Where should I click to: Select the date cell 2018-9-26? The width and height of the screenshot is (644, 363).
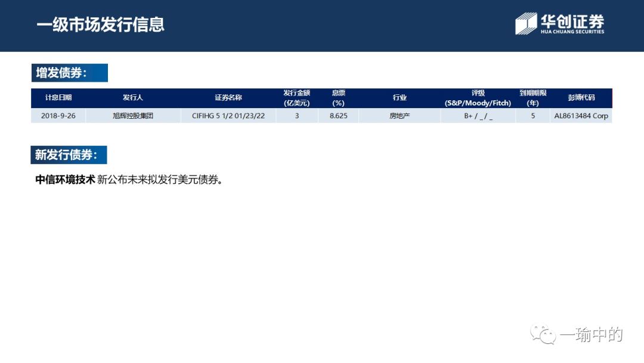point(58,116)
